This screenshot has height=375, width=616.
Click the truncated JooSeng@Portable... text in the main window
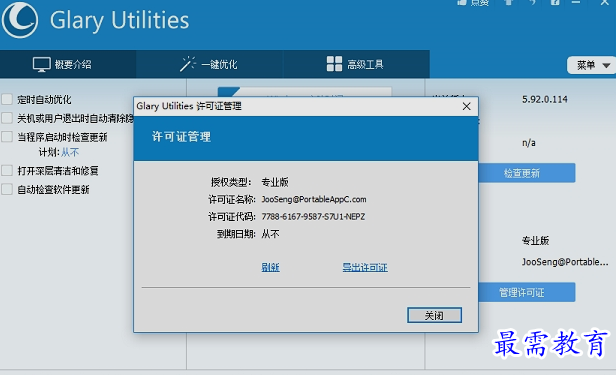click(x=565, y=262)
